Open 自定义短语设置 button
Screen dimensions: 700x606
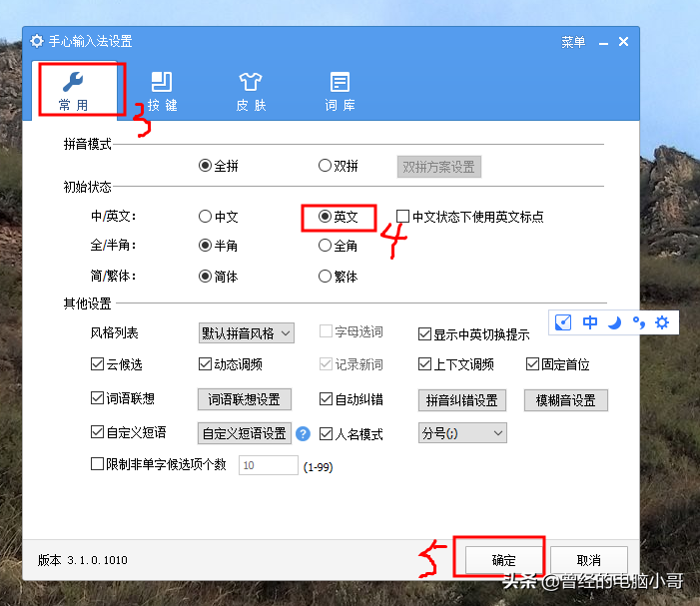click(x=245, y=433)
